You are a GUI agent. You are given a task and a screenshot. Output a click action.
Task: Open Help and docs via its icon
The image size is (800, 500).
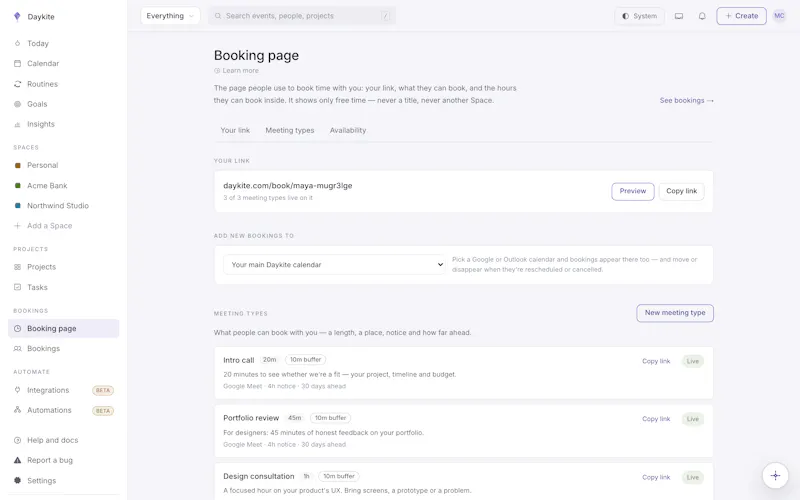(17, 440)
